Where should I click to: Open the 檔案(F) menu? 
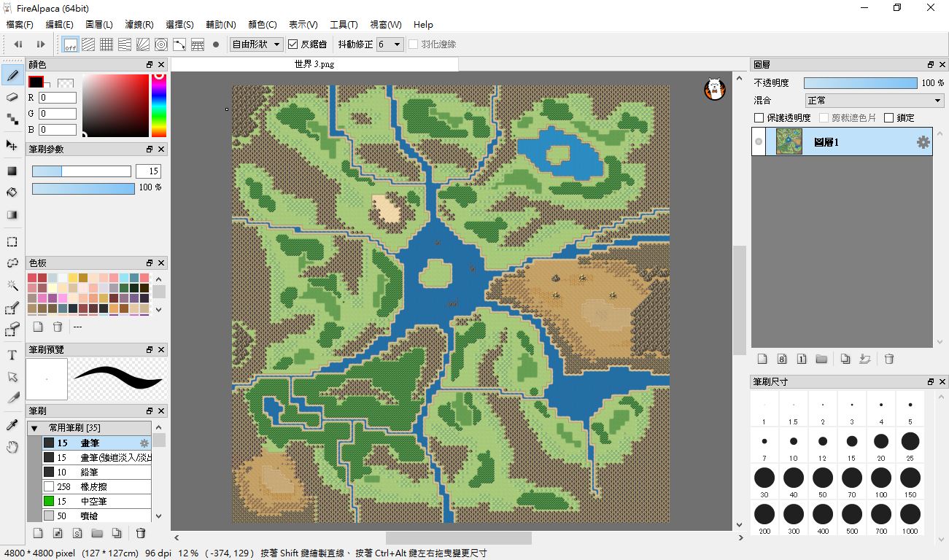click(20, 24)
